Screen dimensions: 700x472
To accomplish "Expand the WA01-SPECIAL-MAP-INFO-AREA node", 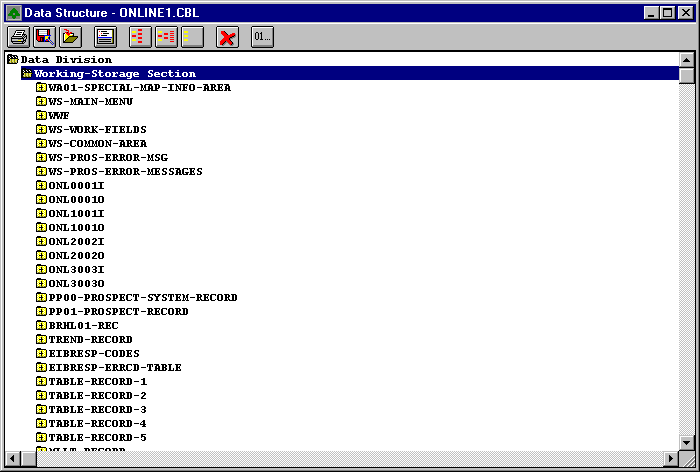I will click(41, 88).
